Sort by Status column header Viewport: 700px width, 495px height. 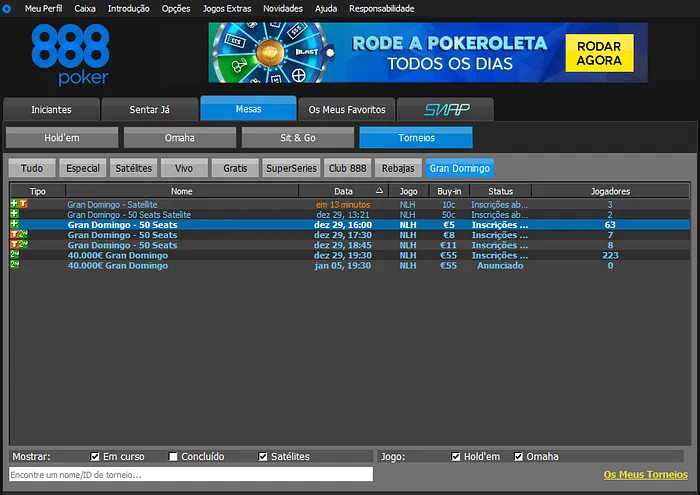tap(500, 191)
